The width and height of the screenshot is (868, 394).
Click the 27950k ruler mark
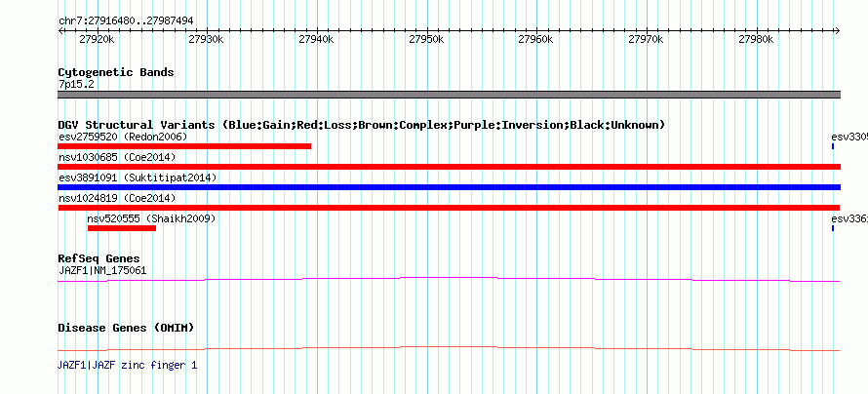[427, 39]
